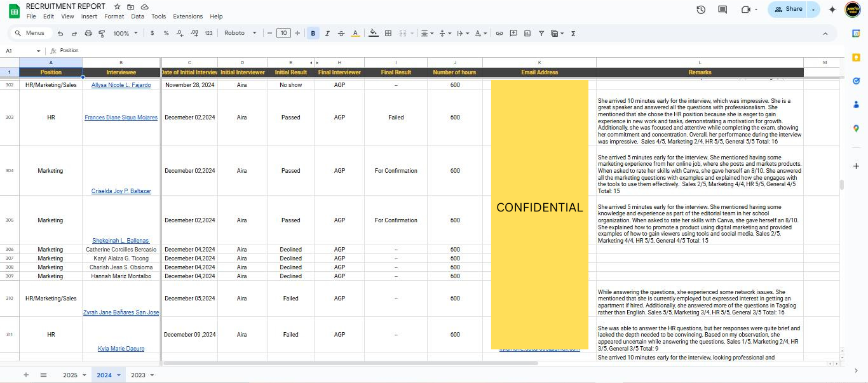Viewport: 868px width, 383px height.
Task: Expand the Share options arrow
Action: pos(813,10)
